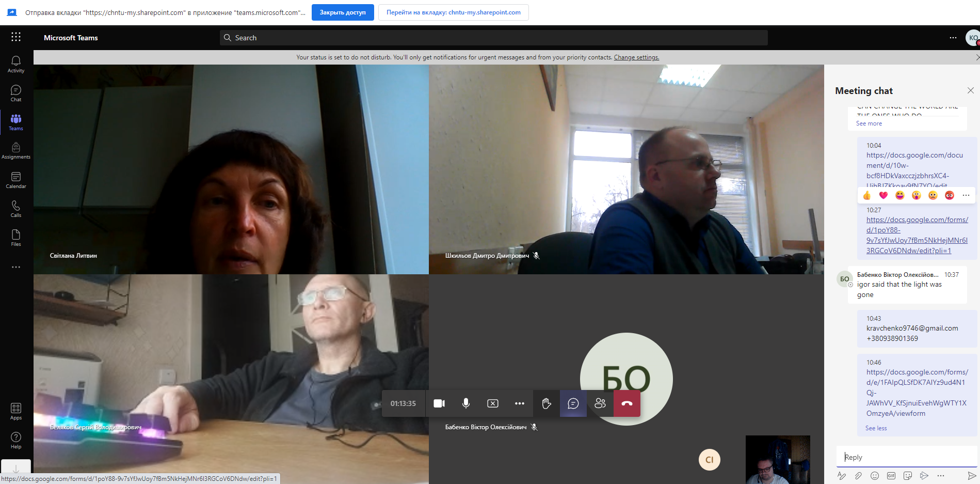980x484 pixels.
Task: Stop sharing the screen
Action: [493, 403]
